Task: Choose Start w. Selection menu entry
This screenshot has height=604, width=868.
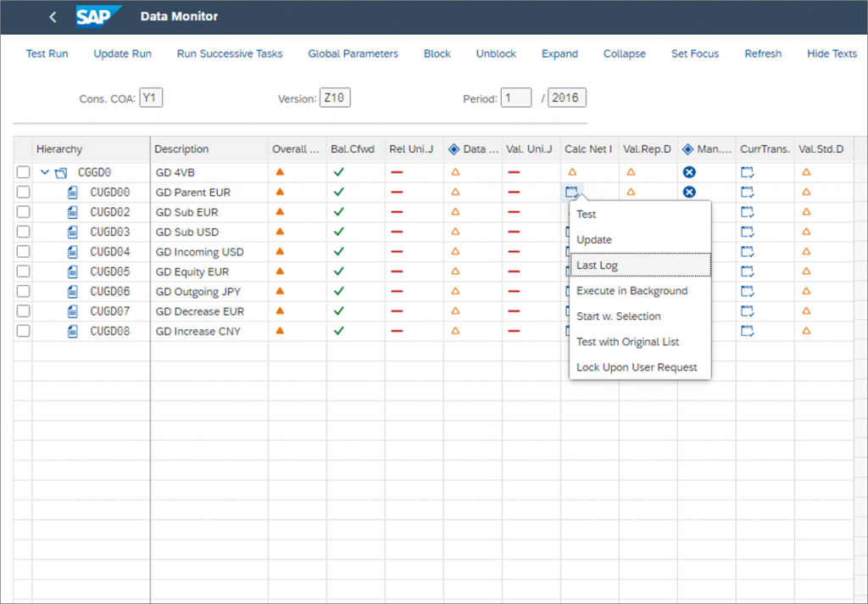Action: pyautogui.click(x=640, y=316)
